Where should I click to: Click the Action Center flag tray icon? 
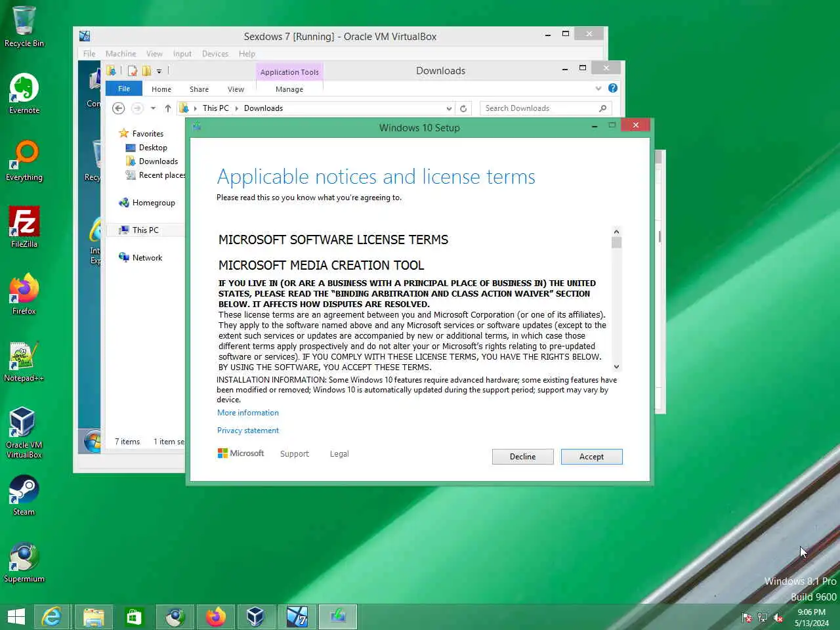pyautogui.click(x=747, y=618)
